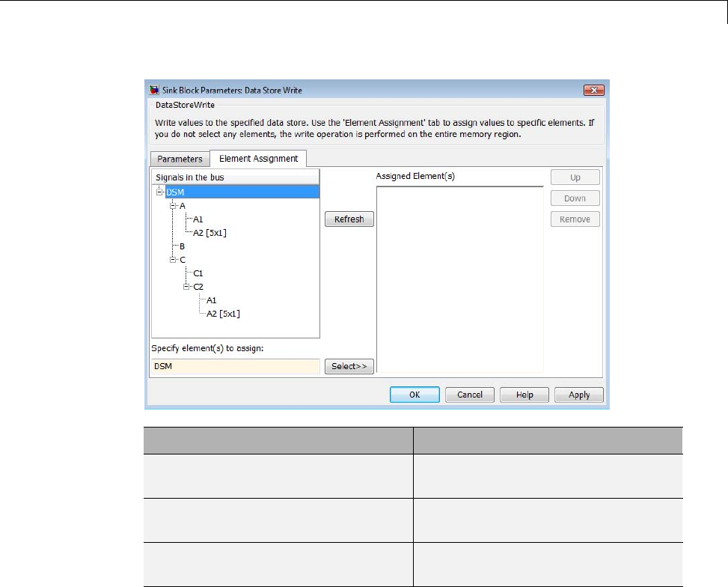Collapse the C bus node

pyautogui.click(x=173, y=259)
